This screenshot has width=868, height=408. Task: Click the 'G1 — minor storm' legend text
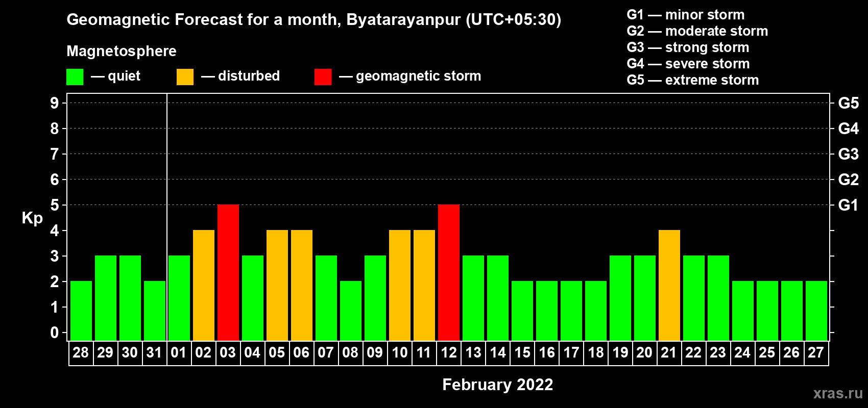point(685,15)
